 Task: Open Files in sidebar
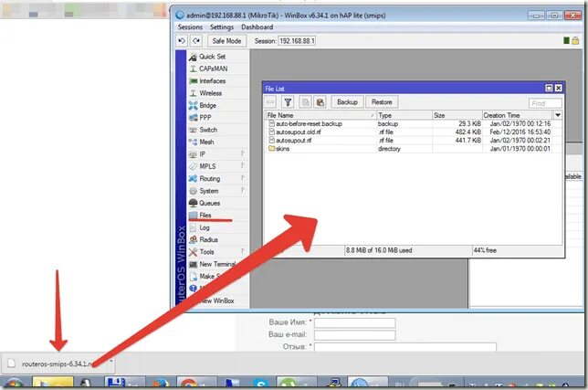(205, 216)
